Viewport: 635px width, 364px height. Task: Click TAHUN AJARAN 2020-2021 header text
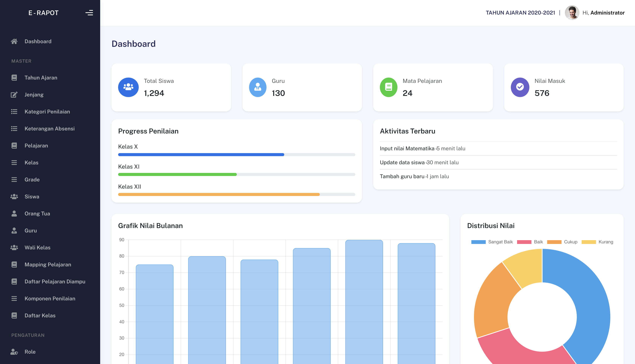[x=520, y=13]
